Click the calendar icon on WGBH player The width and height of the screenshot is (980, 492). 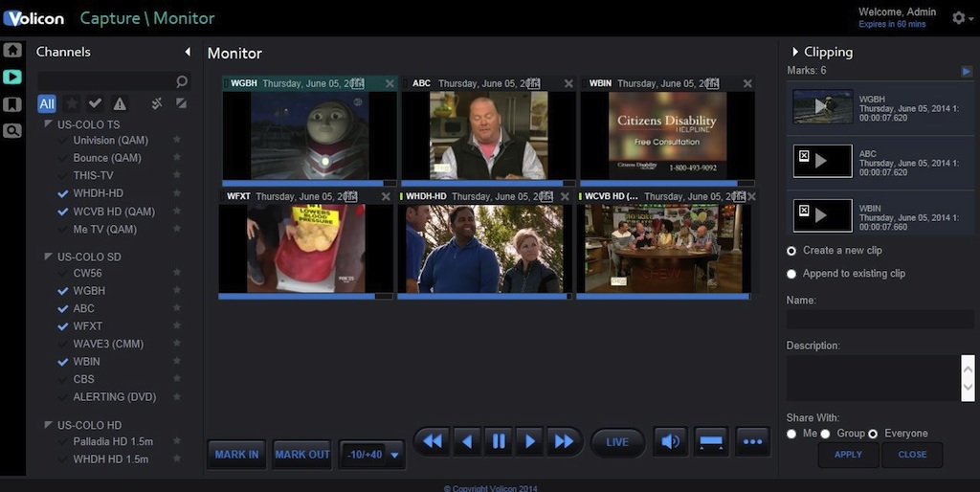pos(358,83)
